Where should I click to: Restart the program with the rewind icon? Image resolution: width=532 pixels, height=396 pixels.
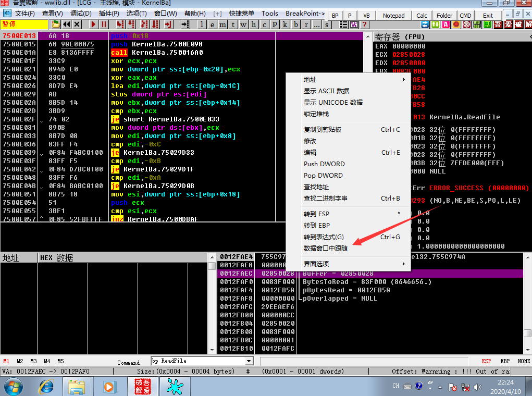click(67, 24)
